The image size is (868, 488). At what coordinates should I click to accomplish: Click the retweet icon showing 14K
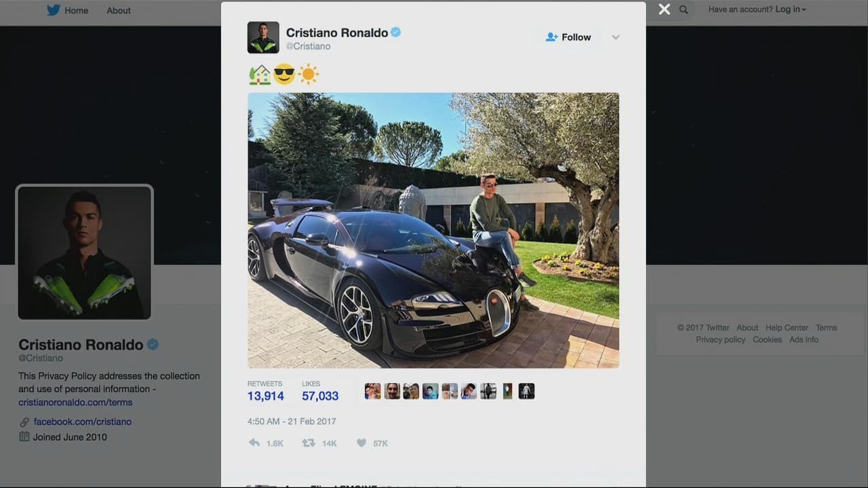click(x=309, y=443)
